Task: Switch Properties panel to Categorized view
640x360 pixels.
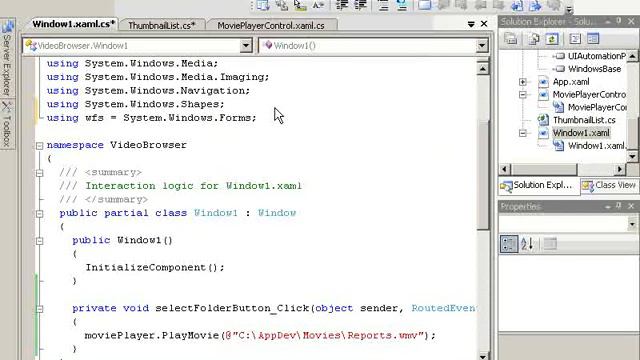Action: coord(509,244)
